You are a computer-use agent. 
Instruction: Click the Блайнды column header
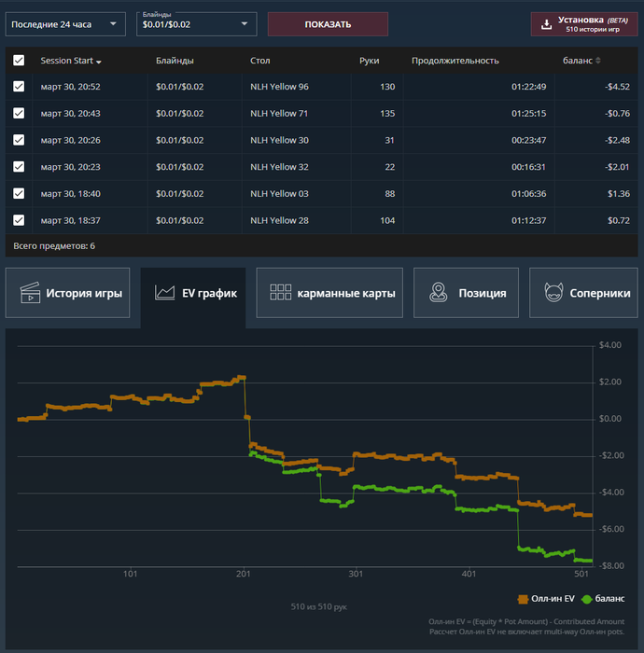tap(175, 61)
